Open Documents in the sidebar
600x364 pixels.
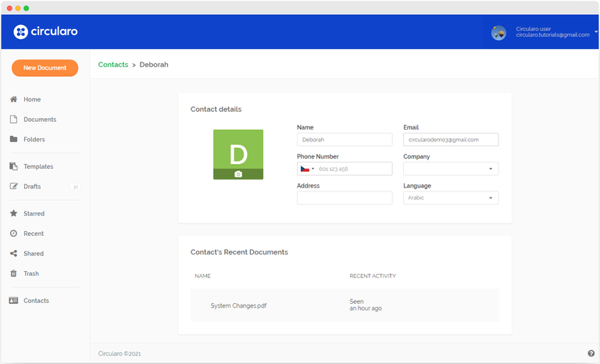[x=40, y=120]
